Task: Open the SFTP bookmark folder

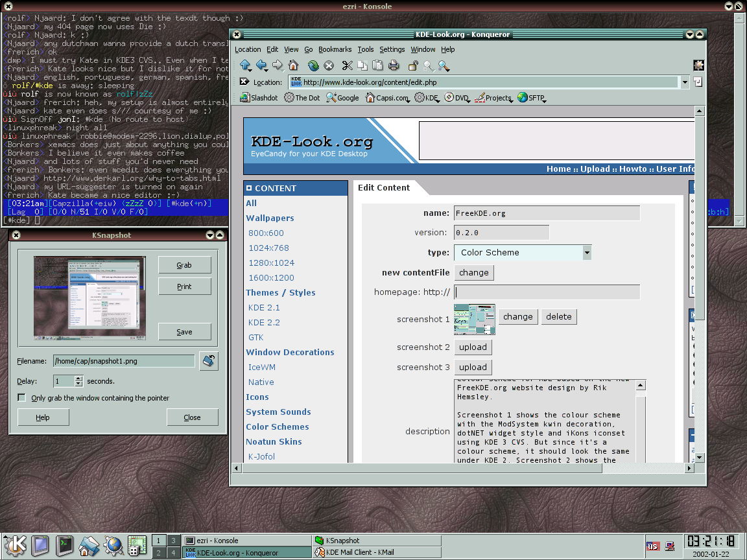Action: pyautogui.click(x=532, y=98)
